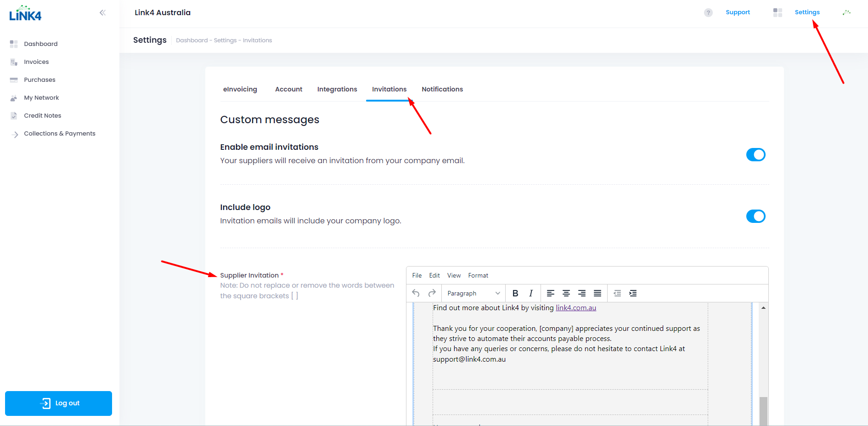Toggle Italic formatting
The height and width of the screenshot is (426, 868).
tap(531, 293)
